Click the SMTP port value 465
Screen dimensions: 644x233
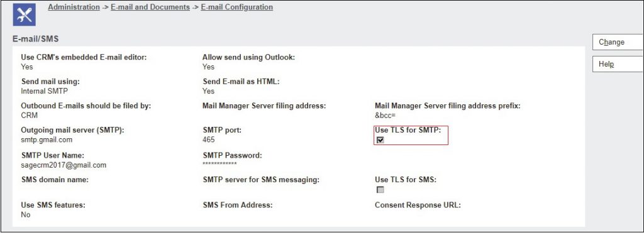tap(209, 140)
